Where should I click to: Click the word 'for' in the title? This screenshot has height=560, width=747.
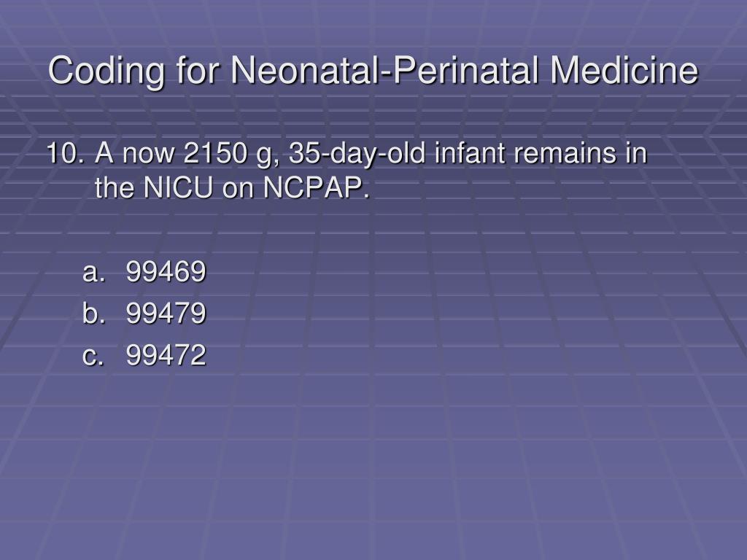pos(198,70)
